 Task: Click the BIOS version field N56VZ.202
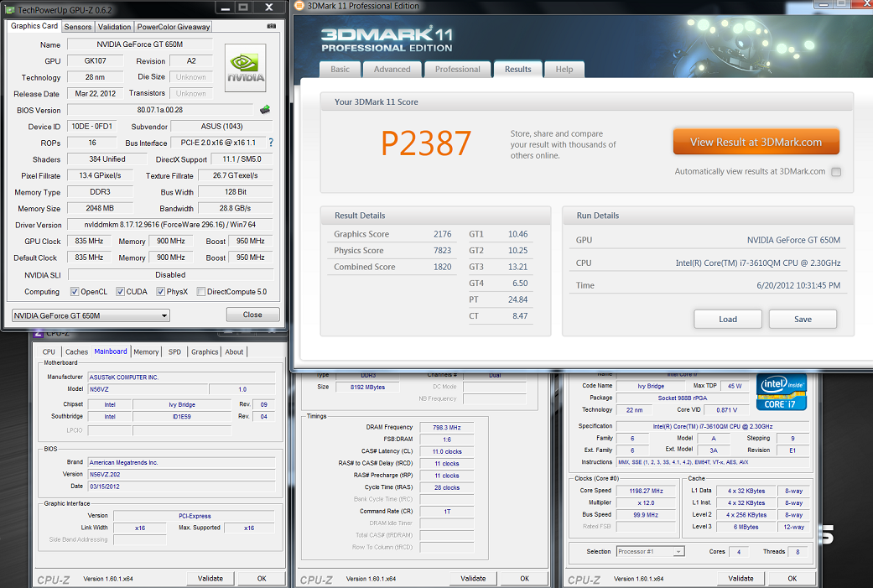181,475
